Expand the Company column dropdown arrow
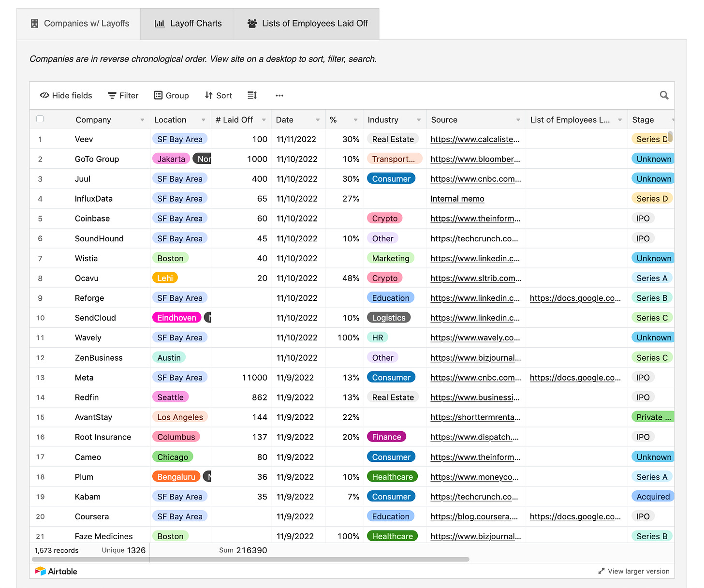Viewport: 704px width, 588px height. tap(142, 120)
